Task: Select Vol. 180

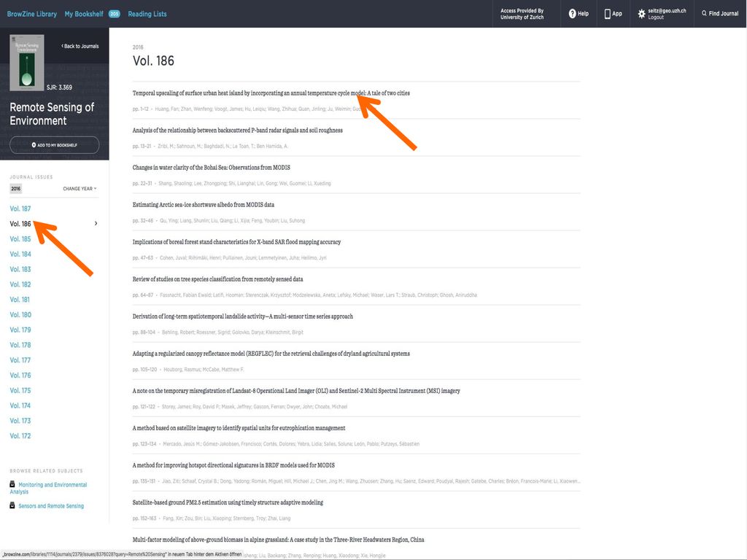Action: pyautogui.click(x=20, y=315)
